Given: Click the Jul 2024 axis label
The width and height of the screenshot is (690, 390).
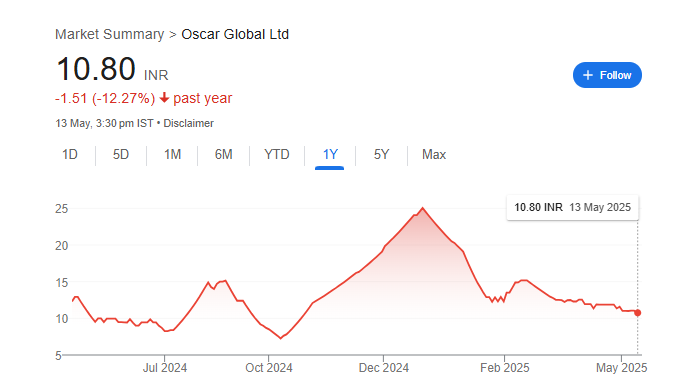Looking at the screenshot, I should tap(165, 368).
